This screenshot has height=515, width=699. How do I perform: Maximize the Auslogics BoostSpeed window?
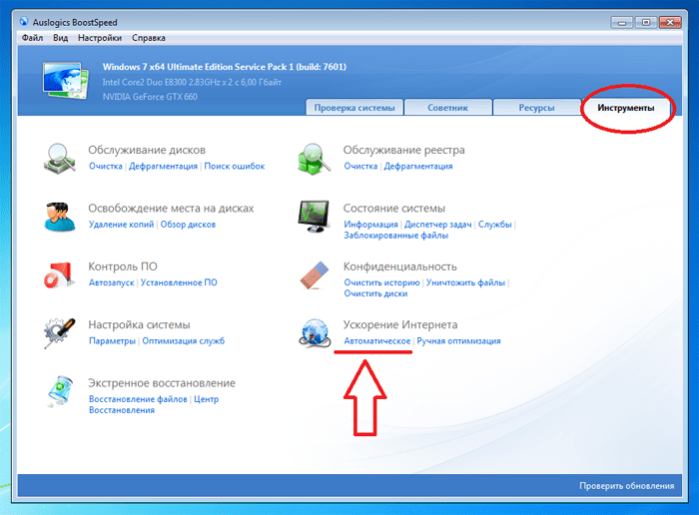pos(646,22)
